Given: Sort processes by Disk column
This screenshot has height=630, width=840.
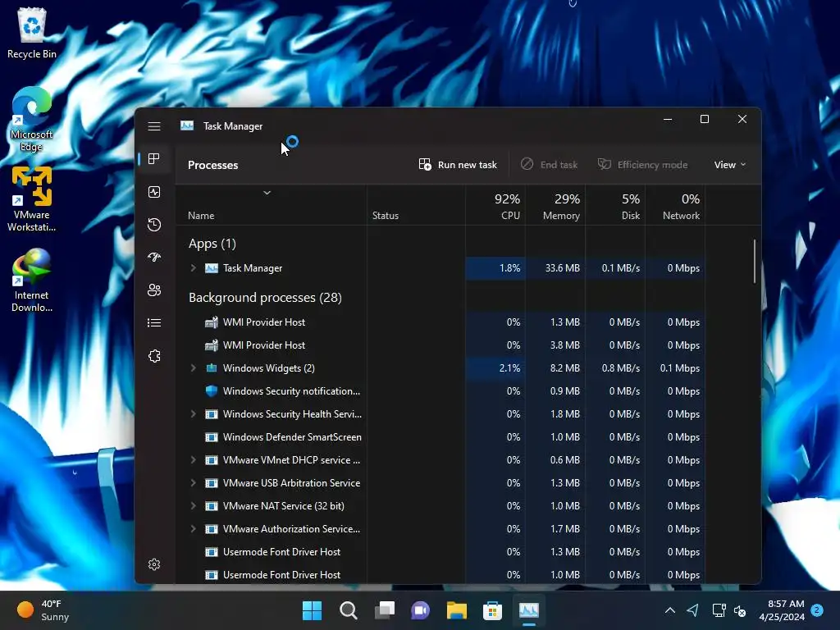Looking at the screenshot, I should tap(615, 206).
